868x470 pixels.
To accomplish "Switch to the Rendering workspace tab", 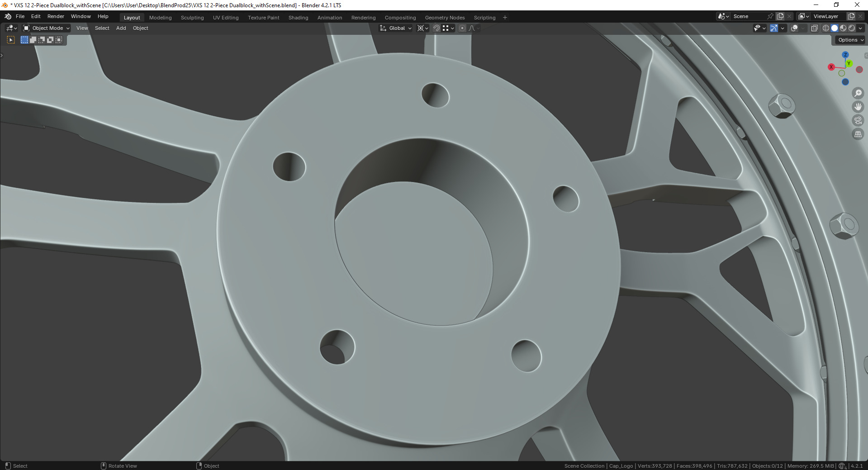I will (x=364, y=18).
